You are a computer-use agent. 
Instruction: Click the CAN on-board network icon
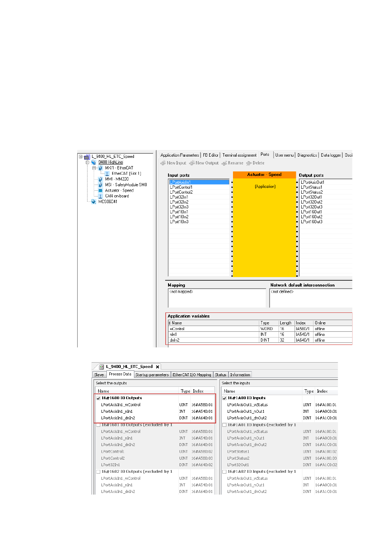100,196
